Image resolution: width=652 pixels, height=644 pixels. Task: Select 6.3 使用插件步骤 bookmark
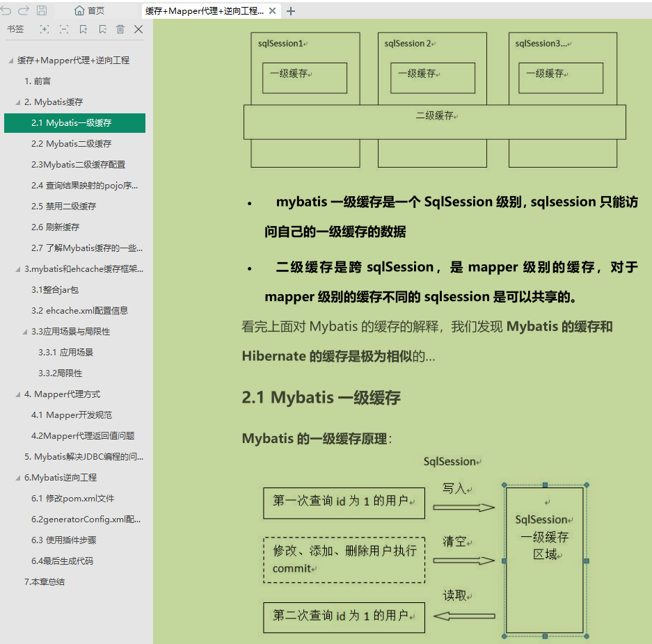[63, 540]
